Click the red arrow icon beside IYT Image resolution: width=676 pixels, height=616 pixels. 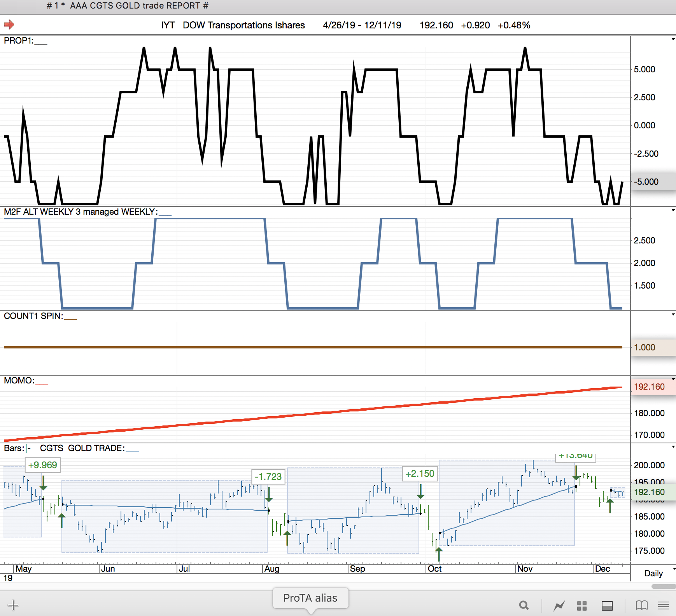pos(9,25)
